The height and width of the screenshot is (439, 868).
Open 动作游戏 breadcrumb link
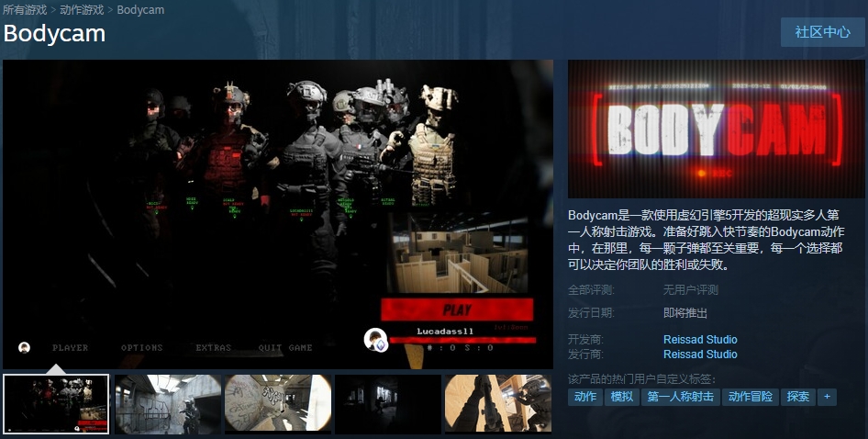click(82, 10)
